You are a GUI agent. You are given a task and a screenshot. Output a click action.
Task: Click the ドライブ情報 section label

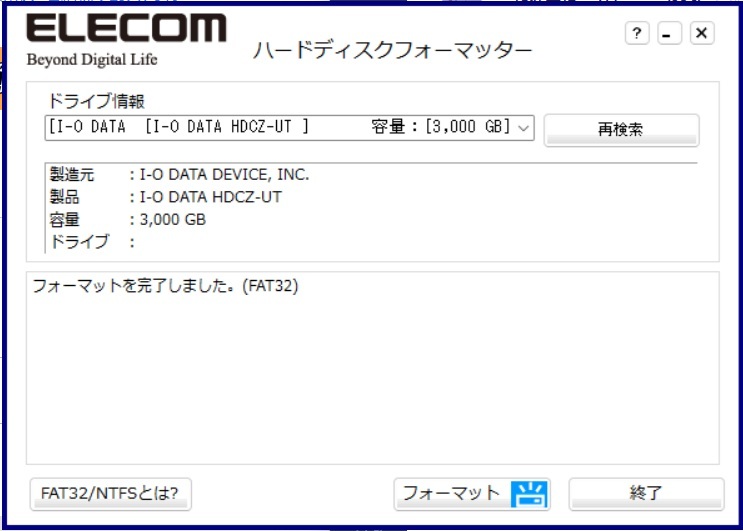(96, 101)
